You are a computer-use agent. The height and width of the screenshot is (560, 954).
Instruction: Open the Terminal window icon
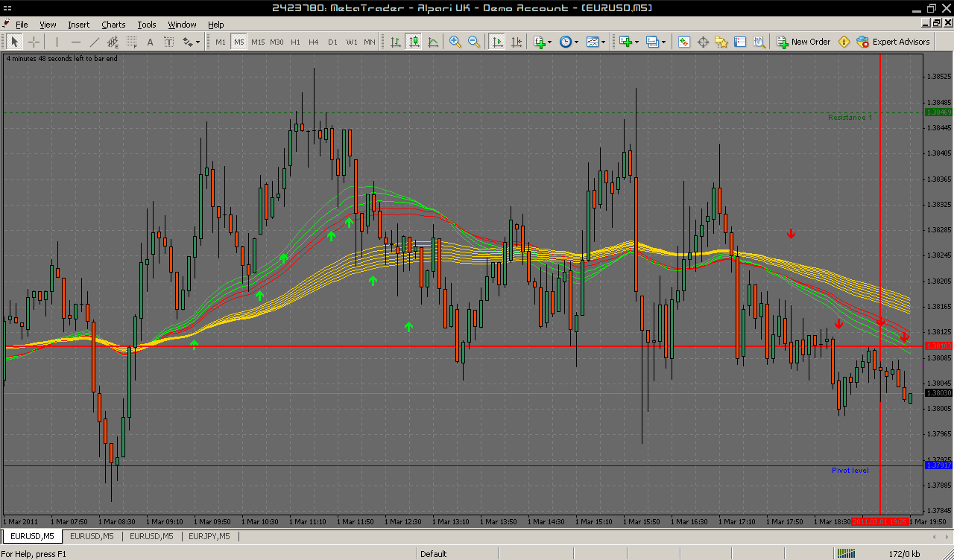coord(739,42)
